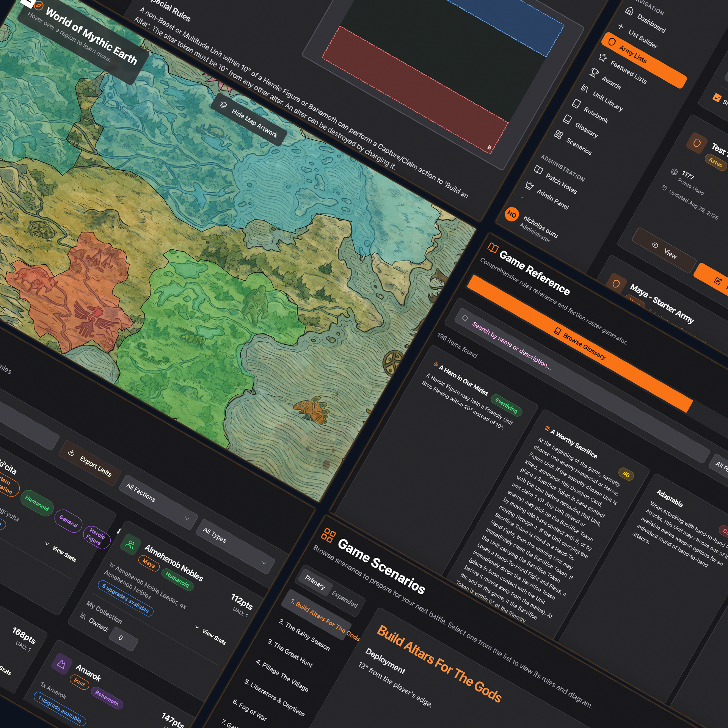728x728 pixels.
Task: Click the layers icon on Hide Map Artwork
Action: click(x=224, y=105)
